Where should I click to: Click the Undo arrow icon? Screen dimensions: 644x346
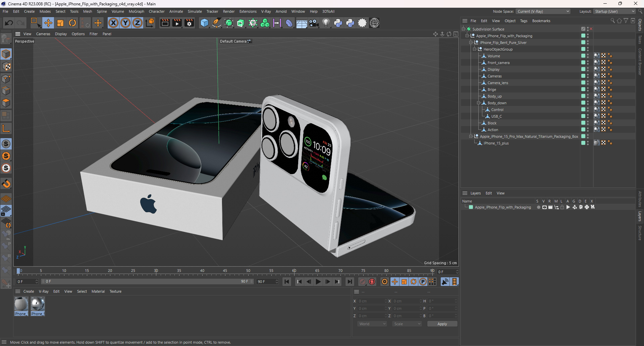coord(9,23)
